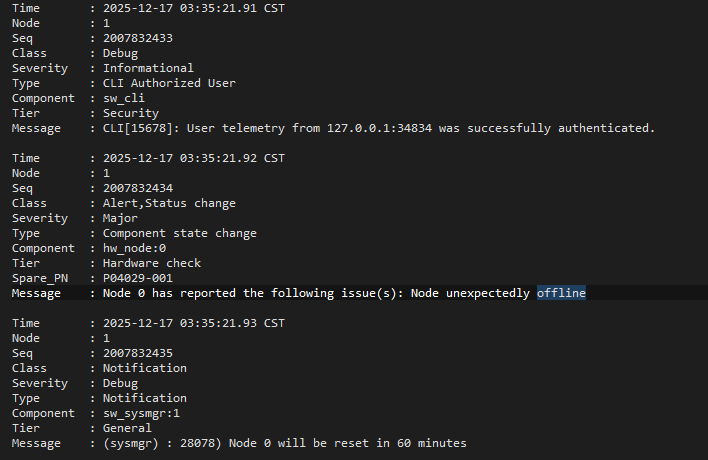This screenshot has height=460, width=708.
Task: Click the 'sw_sysmgr:1' component value
Action: tap(141, 413)
